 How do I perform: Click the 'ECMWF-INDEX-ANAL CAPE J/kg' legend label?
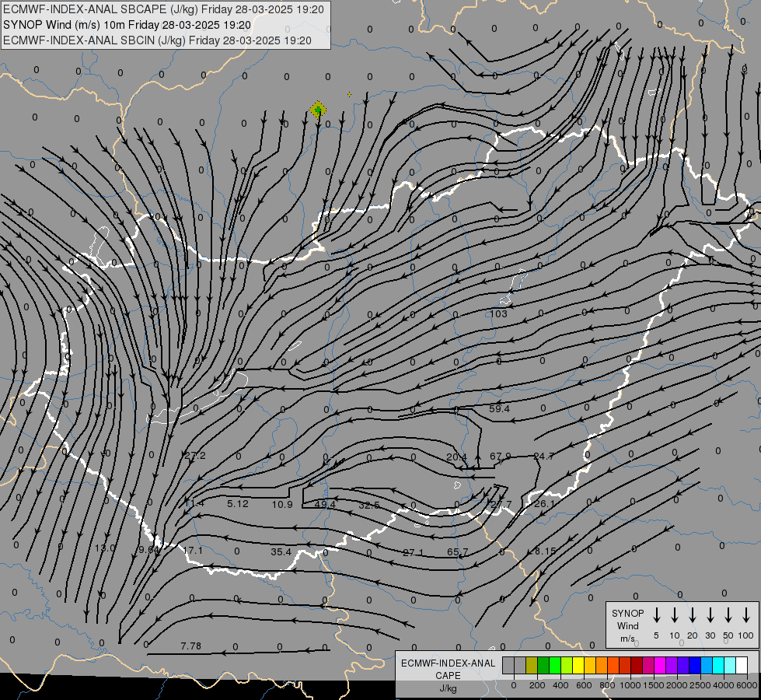point(448,675)
